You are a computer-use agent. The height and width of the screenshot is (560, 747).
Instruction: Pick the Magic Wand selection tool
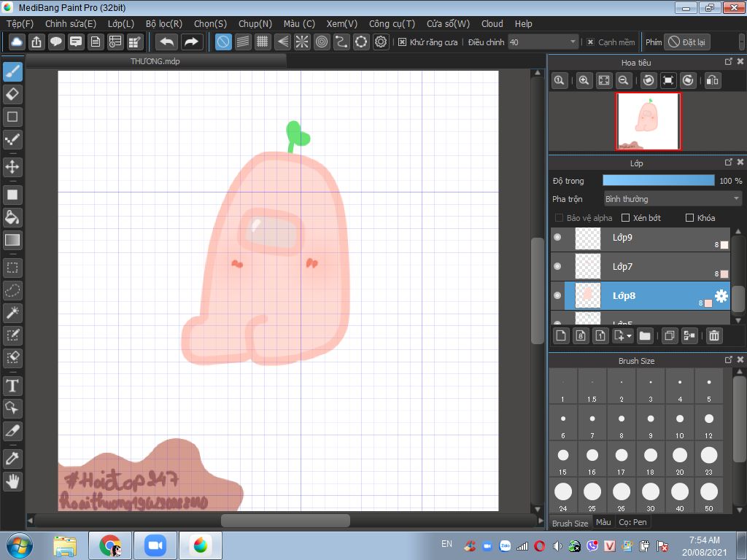point(12,314)
